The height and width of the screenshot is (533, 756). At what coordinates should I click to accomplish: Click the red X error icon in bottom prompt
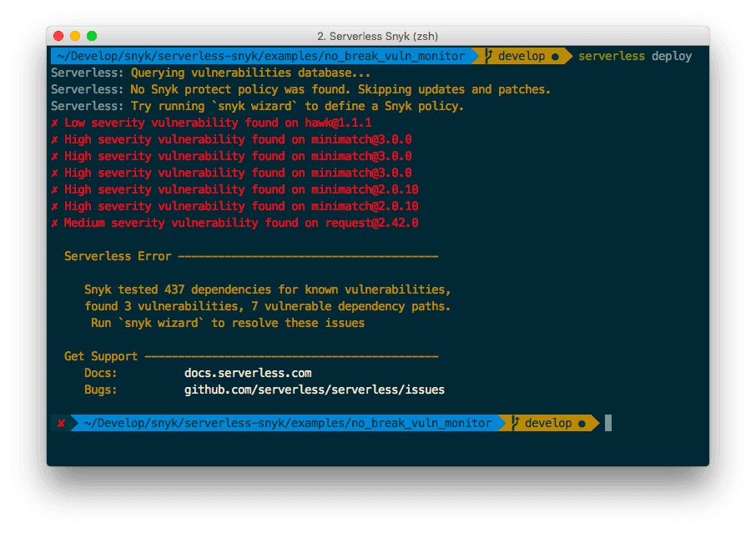[x=61, y=423]
